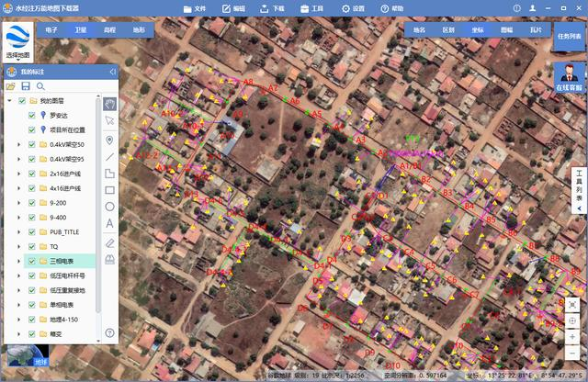Select the eraser tool
588x382 pixels.
(109, 243)
